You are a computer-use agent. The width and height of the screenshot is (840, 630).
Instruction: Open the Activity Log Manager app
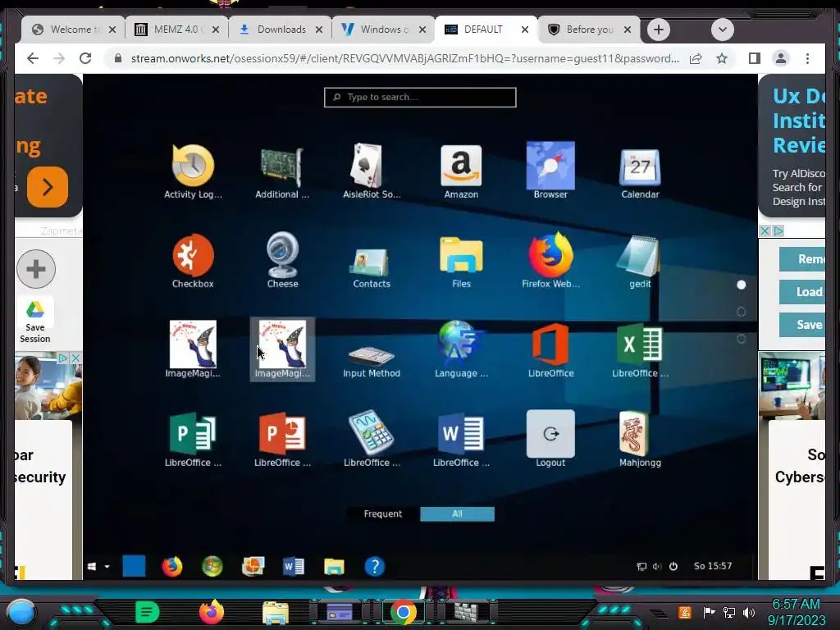click(193, 171)
